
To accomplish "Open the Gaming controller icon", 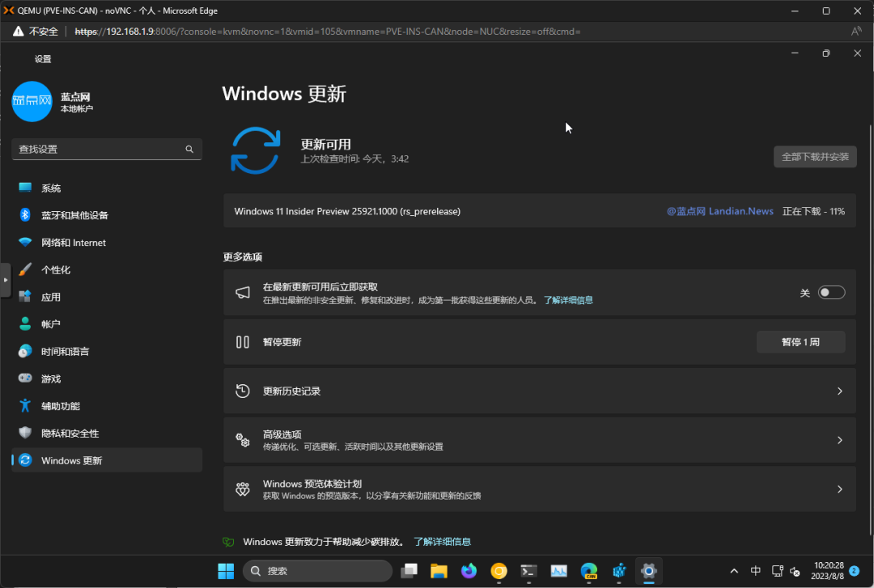I will point(25,378).
